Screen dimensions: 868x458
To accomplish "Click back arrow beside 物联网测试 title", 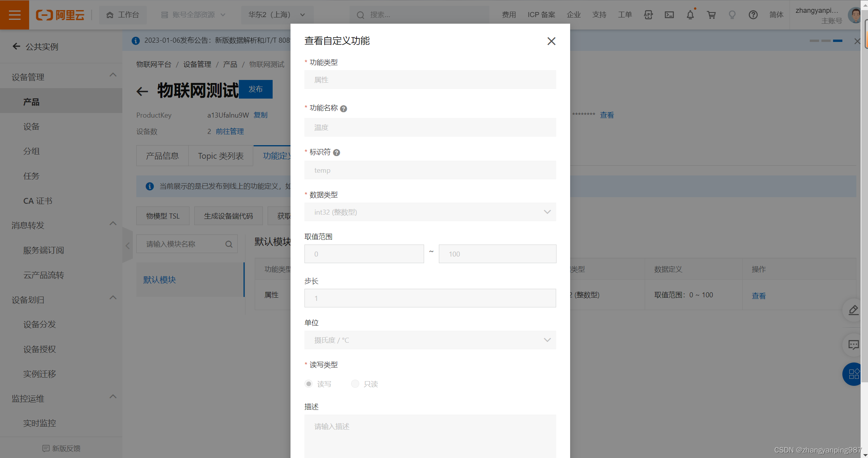I will [x=143, y=92].
